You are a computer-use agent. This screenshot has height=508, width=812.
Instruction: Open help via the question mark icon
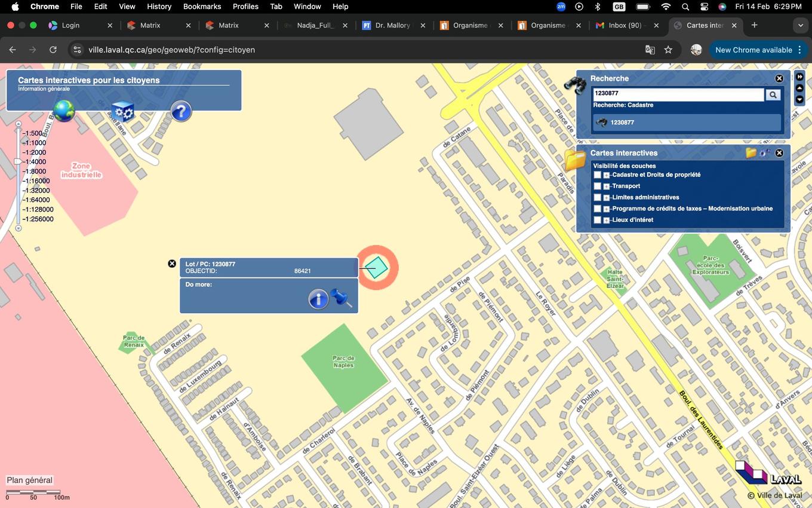[181, 111]
